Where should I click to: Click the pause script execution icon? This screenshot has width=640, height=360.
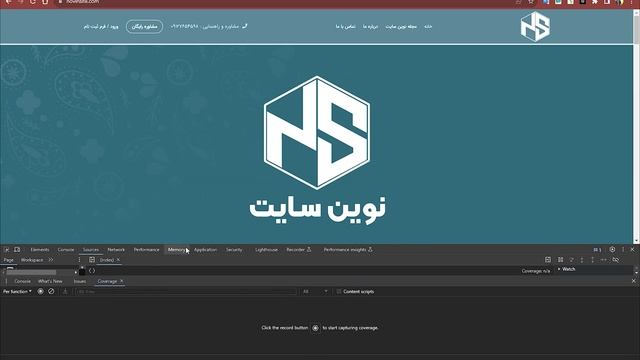click(x=560, y=260)
